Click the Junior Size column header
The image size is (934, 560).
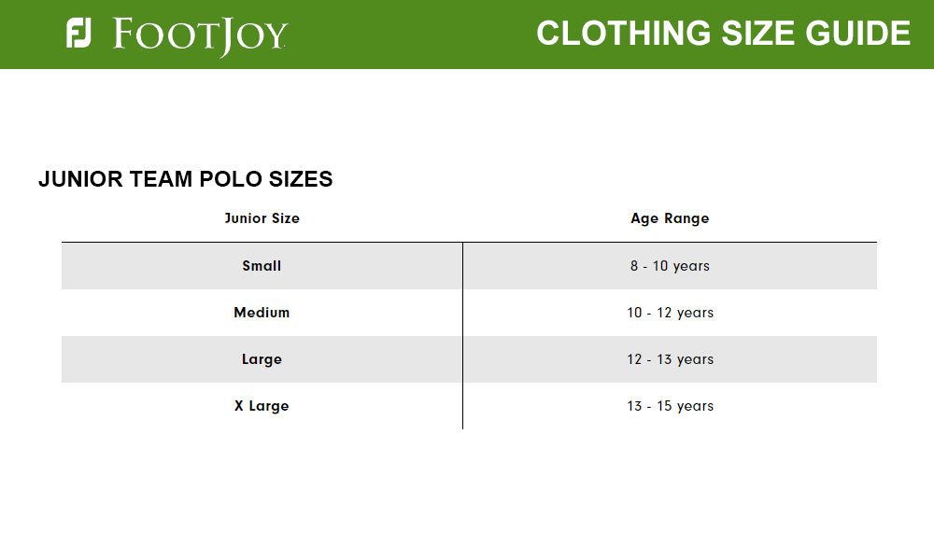262,218
